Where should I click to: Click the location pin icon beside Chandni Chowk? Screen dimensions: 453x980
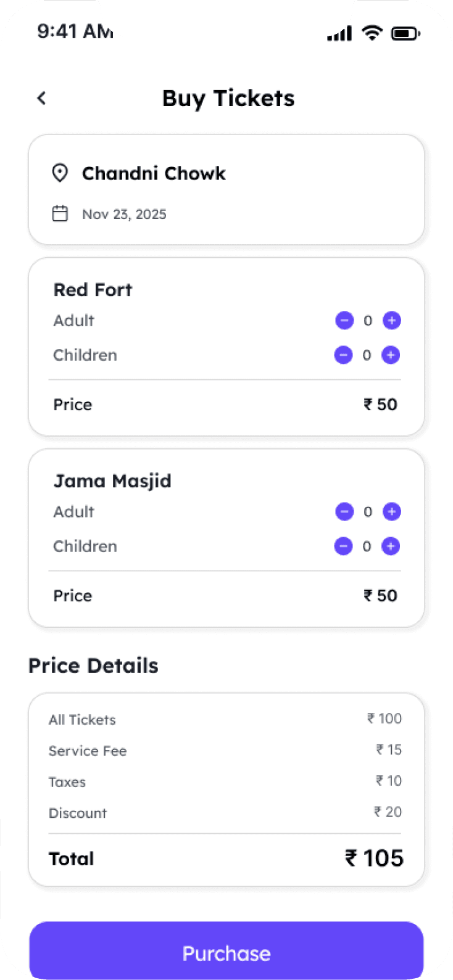60,173
